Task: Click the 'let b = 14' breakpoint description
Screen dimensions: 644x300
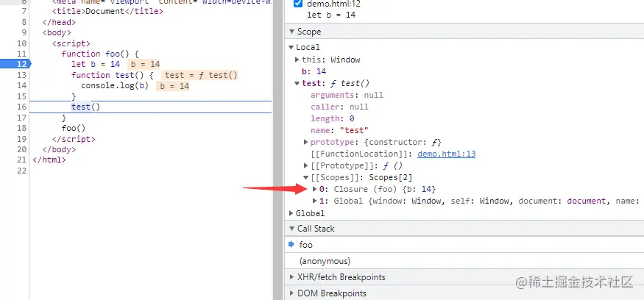Action: pos(331,15)
